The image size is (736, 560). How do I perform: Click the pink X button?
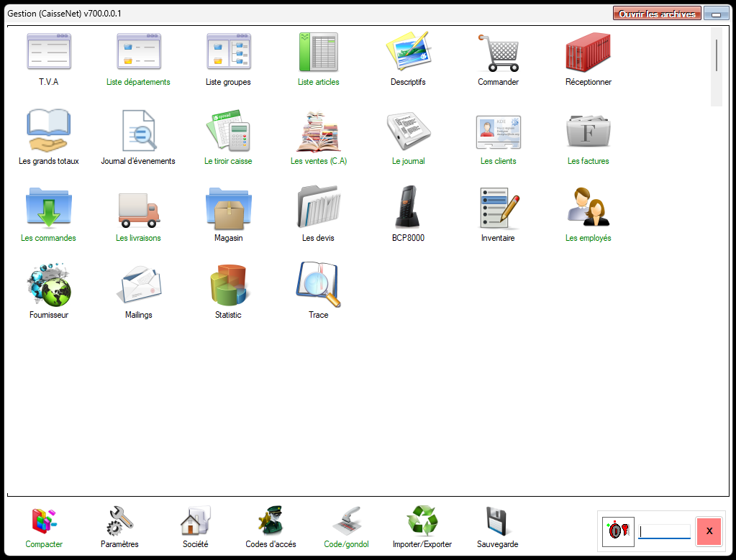tap(709, 531)
